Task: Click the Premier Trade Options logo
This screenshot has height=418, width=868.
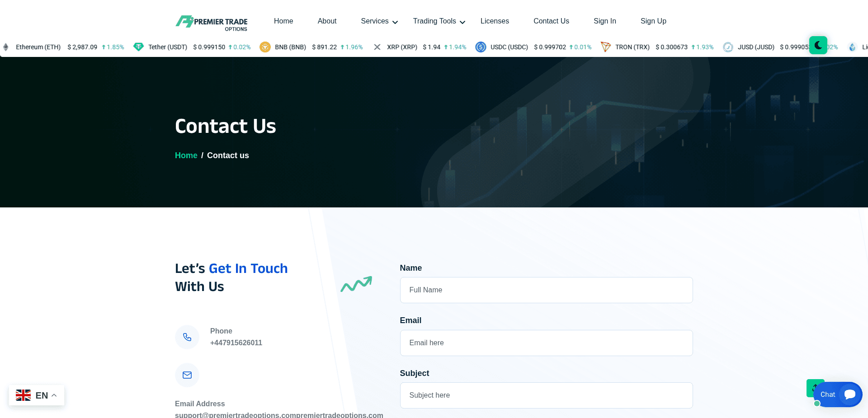Action: click(211, 22)
